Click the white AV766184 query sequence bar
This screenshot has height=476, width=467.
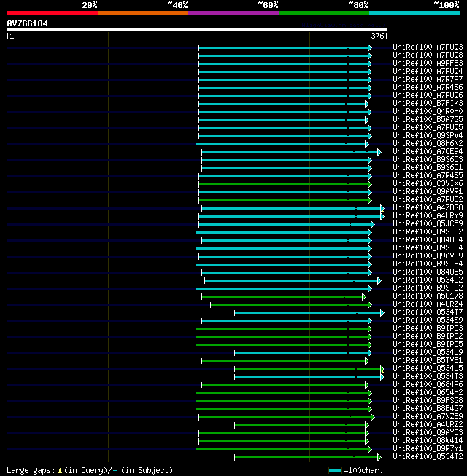[x=197, y=30]
